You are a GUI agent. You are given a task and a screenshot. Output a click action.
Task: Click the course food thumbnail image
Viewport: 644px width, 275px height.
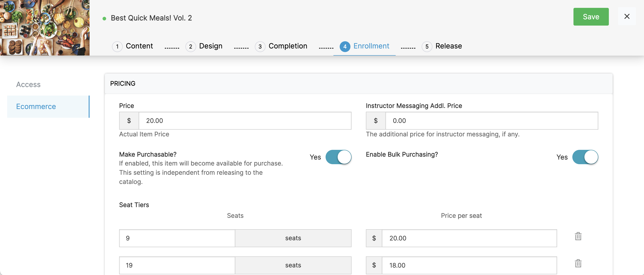tap(45, 28)
